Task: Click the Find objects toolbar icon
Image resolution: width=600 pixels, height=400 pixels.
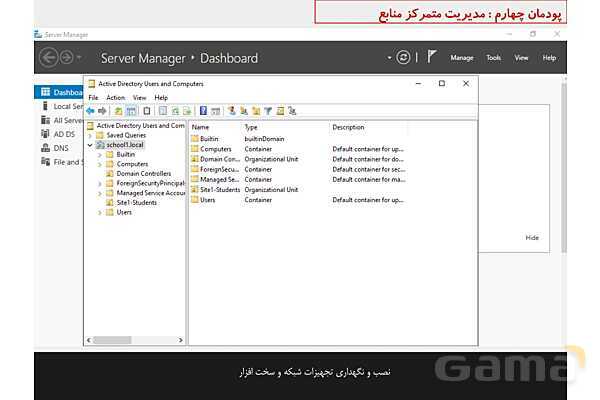Action: point(280,111)
